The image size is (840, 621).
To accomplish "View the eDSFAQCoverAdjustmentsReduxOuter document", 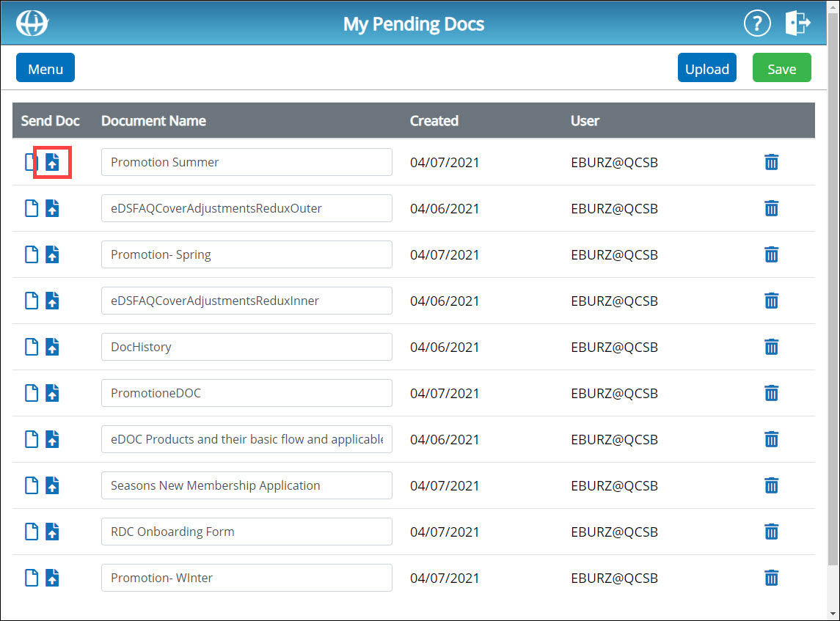I will tap(31, 208).
